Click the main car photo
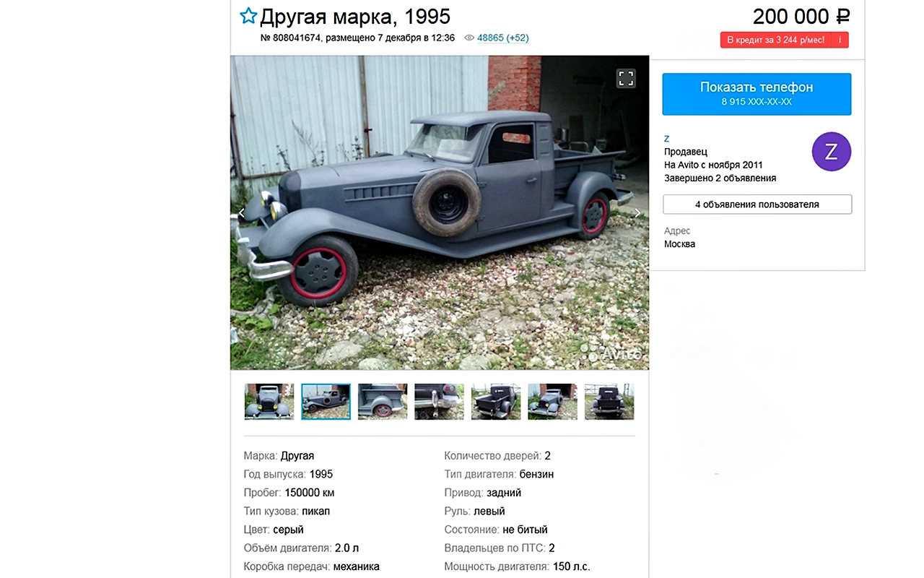Viewport: 924px width, 578px height. [440, 213]
